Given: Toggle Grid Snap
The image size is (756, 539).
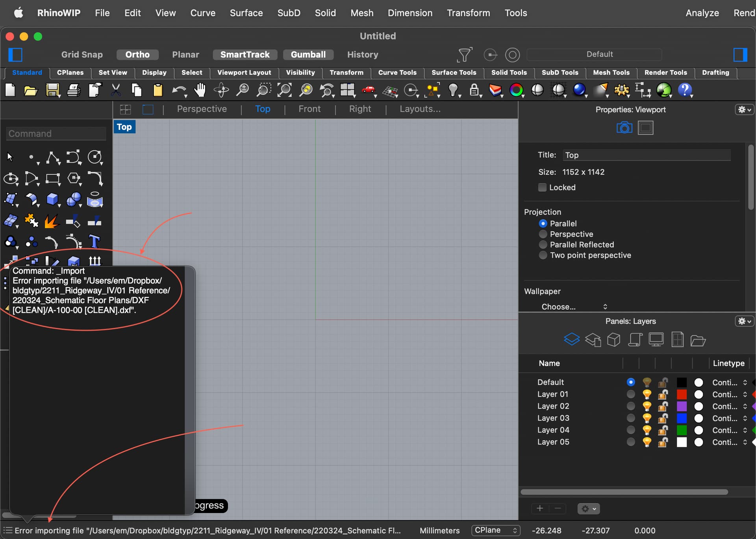Looking at the screenshot, I should pyautogui.click(x=82, y=55).
